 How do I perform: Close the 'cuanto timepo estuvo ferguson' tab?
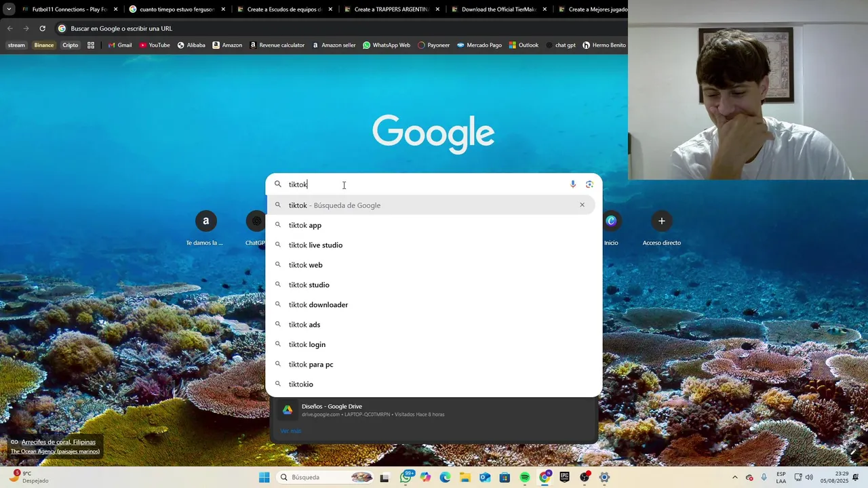pos(223,9)
